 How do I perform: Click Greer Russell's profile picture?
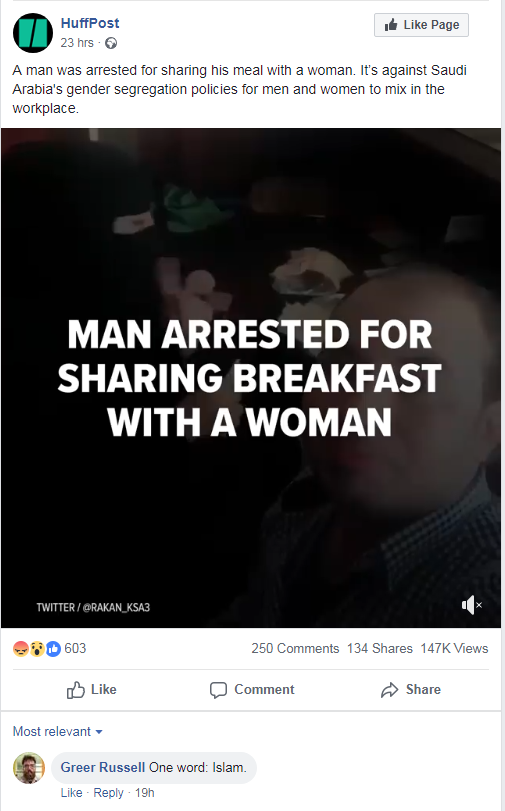coord(29,768)
